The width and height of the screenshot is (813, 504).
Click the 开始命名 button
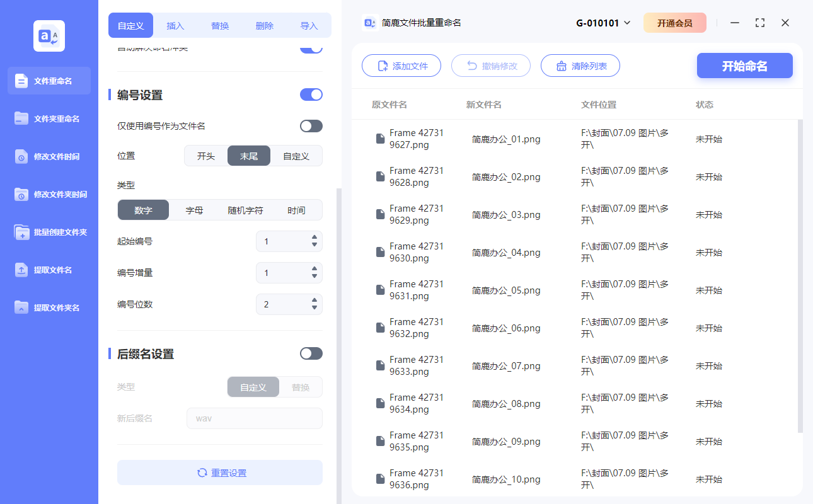coord(744,65)
